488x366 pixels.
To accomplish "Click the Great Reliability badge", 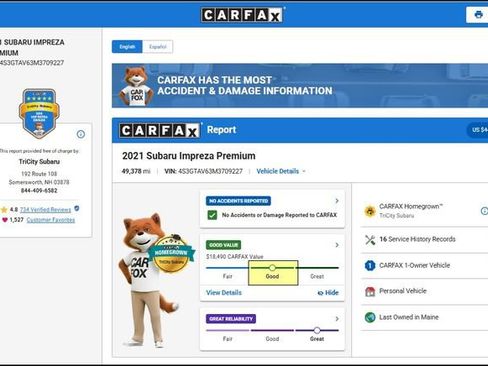I will (231, 319).
